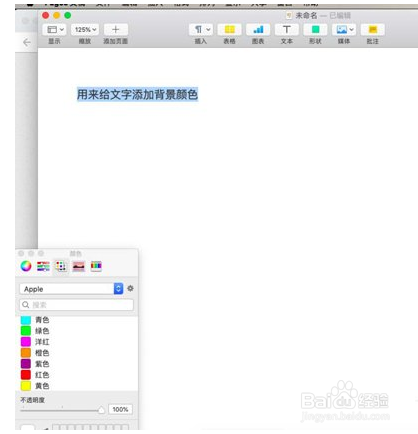Select the color wheel picker tab
The width and height of the screenshot is (418, 434).
(x=26, y=266)
